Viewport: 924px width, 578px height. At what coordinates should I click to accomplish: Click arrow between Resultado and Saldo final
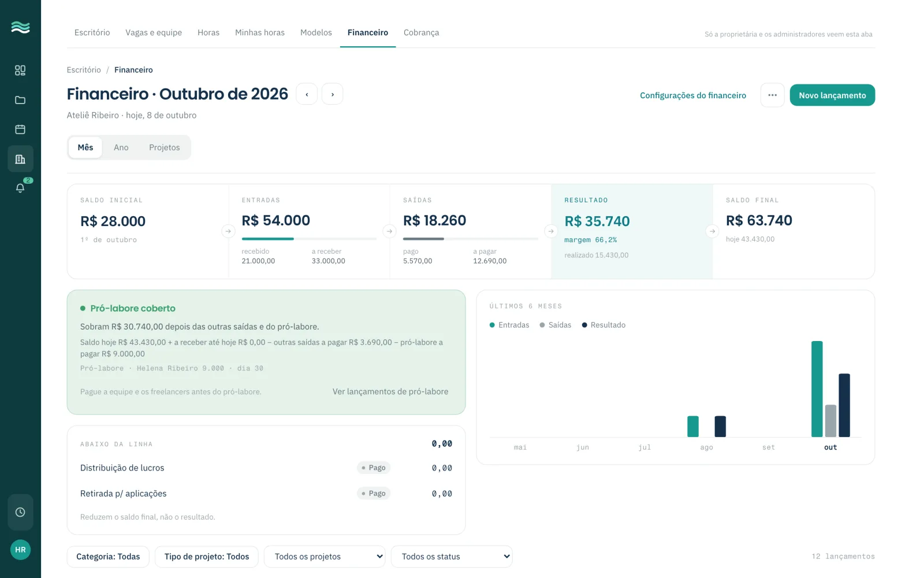713,231
